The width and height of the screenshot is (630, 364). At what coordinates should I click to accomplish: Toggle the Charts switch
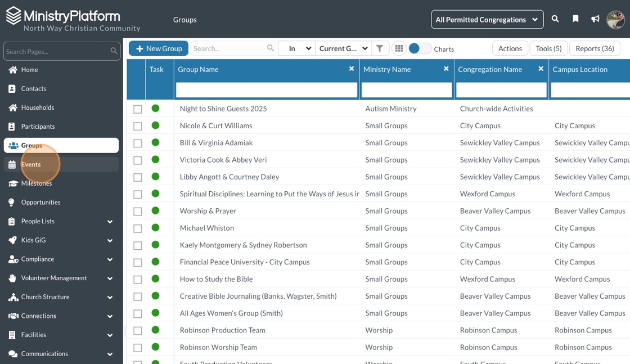(420, 48)
